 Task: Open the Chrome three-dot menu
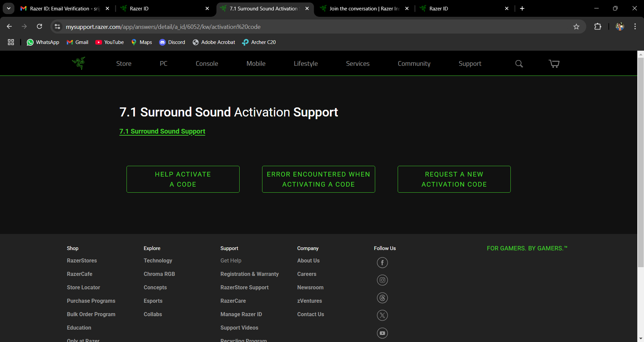635,27
